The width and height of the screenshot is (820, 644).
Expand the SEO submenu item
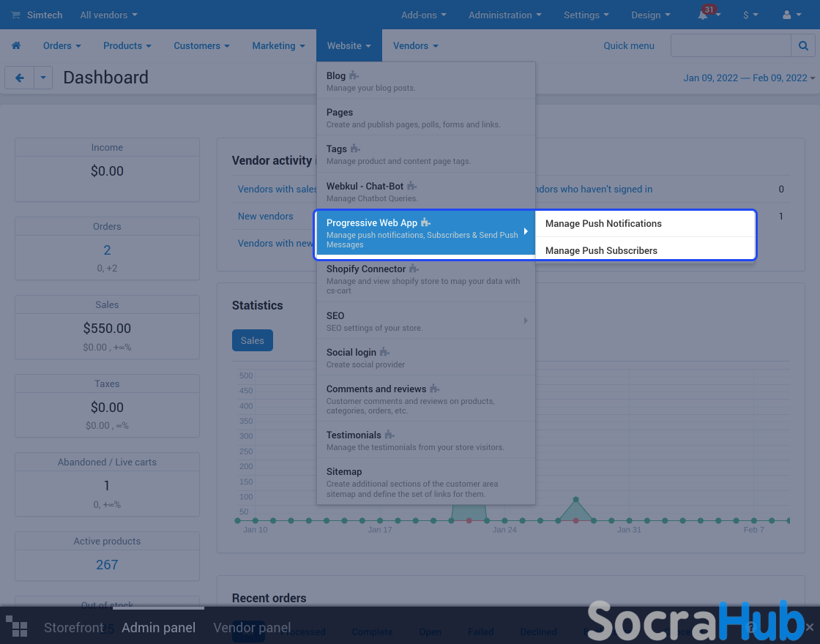click(426, 321)
